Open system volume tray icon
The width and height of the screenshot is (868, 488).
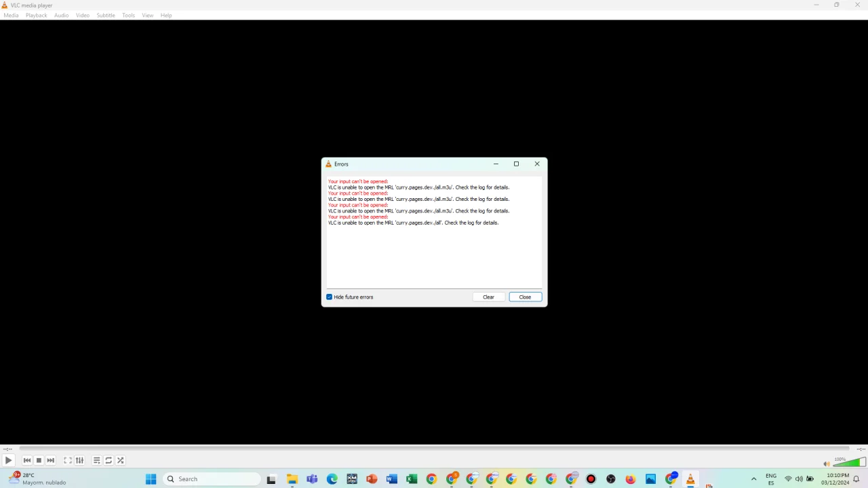tap(799, 479)
